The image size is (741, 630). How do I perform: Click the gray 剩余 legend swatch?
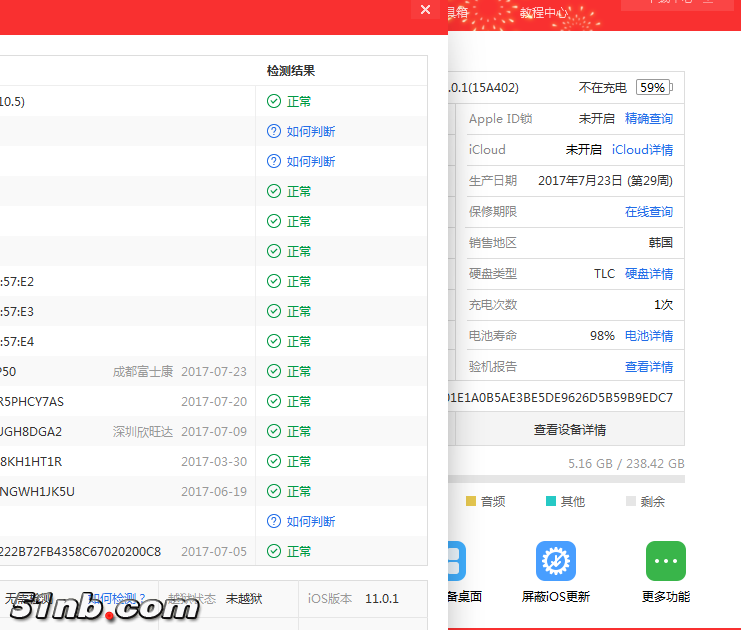click(x=631, y=502)
